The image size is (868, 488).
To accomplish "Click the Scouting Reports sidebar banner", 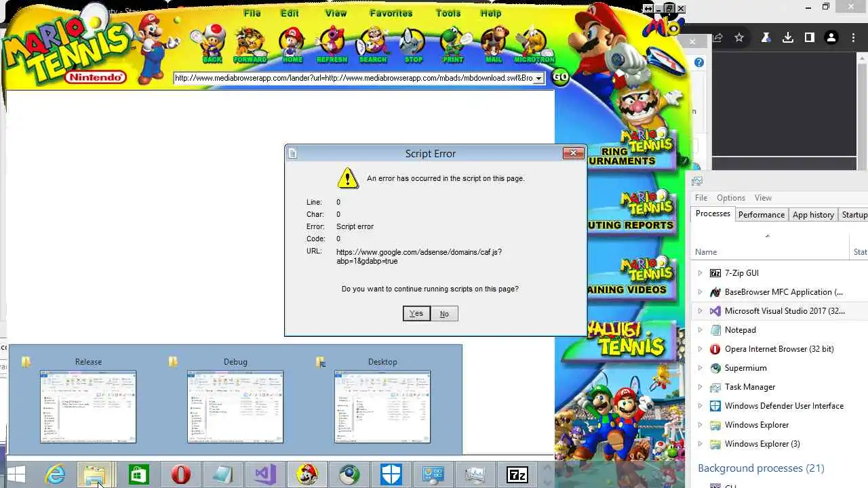I will point(632,212).
